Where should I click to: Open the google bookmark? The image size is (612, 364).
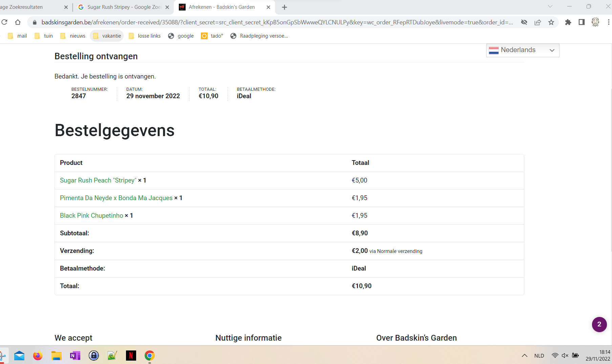point(181,36)
